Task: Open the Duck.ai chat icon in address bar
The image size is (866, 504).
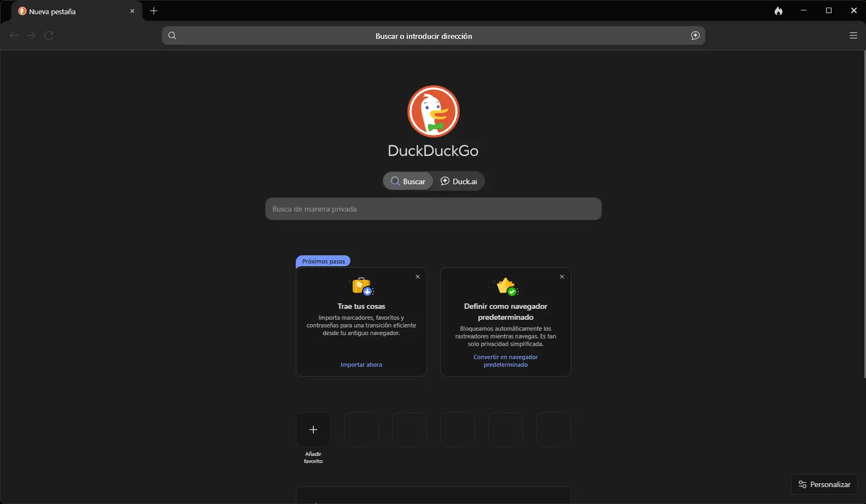Action: coord(695,36)
